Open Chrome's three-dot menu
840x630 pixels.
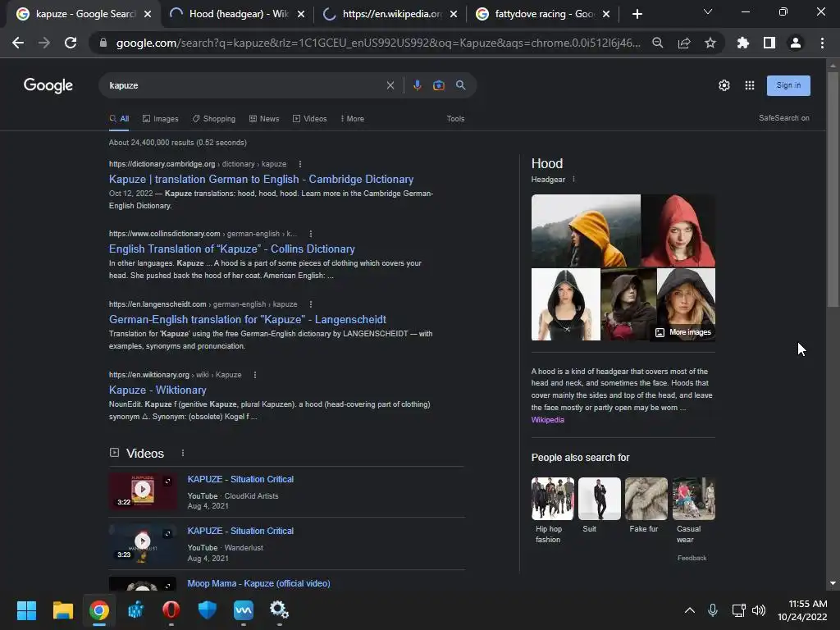tap(822, 43)
